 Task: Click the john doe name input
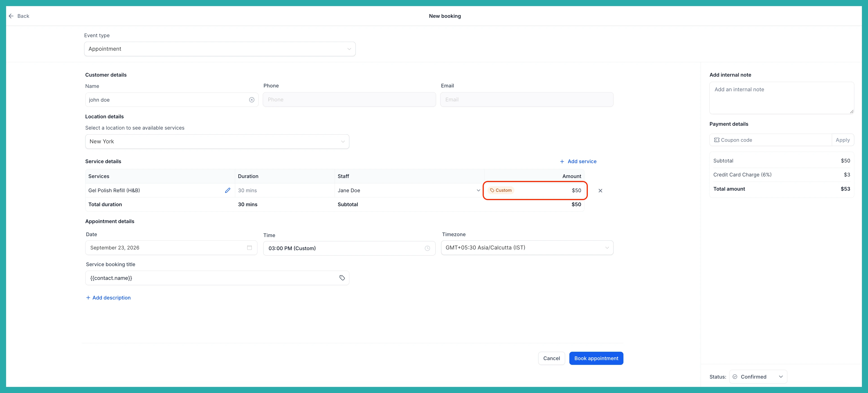point(172,100)
